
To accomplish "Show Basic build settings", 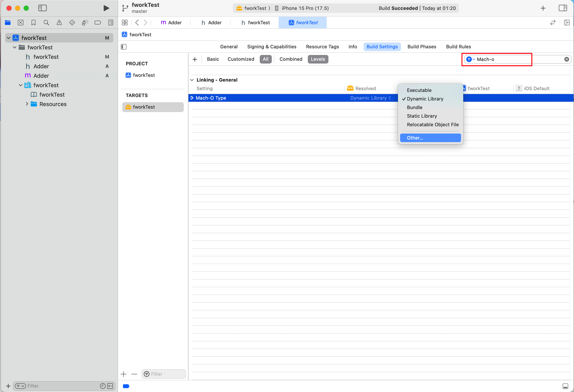I will click(213, 59).
